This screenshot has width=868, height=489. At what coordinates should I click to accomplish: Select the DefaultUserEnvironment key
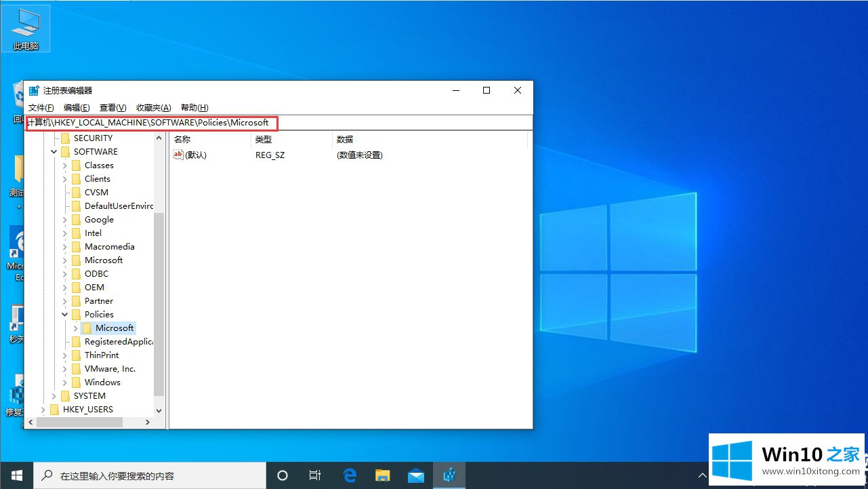(x=119, y=206)
